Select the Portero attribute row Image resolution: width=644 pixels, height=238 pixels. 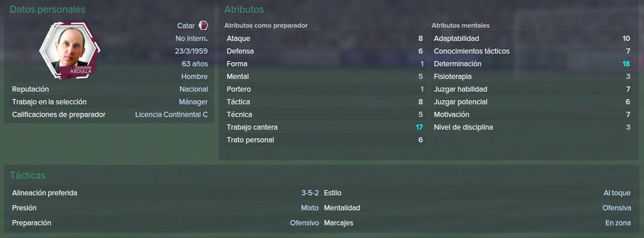coord(325,89)
